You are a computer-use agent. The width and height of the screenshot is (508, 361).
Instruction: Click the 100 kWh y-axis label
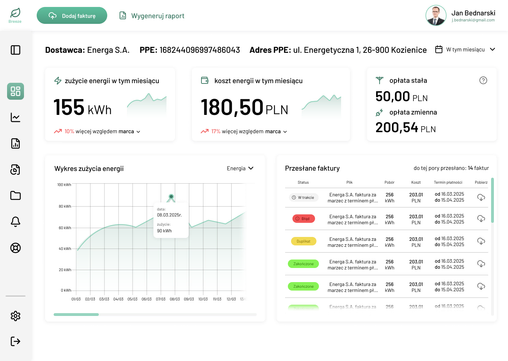point(64,184)
